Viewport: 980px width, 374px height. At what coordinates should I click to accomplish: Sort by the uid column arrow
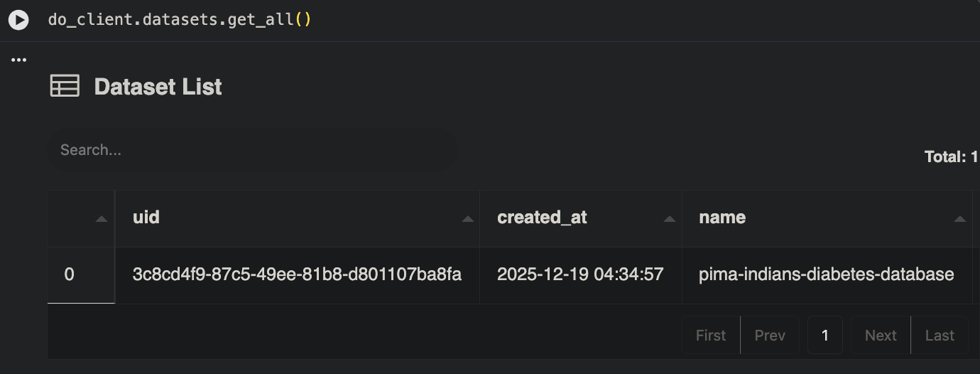tap(467, 219)
